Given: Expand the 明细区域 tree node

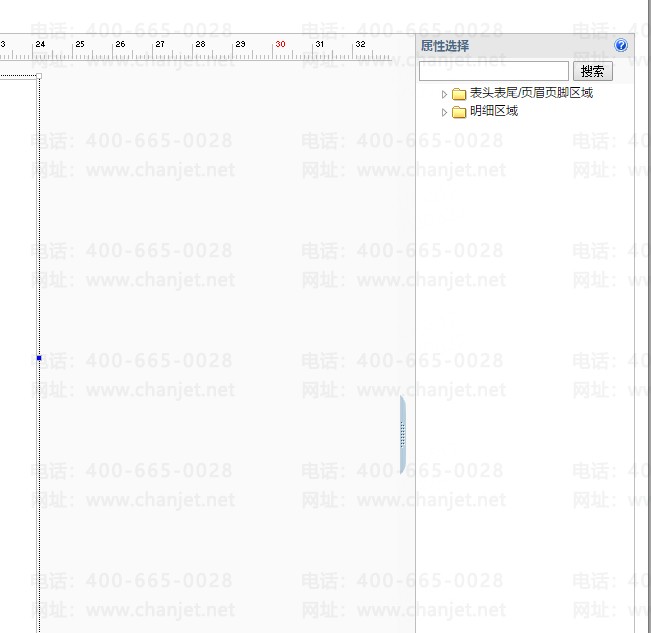Looking at the screenshot, I should click(x=444, y=112).
